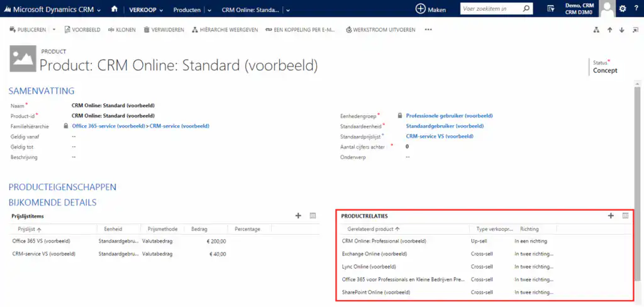Open Professionele gebruiker (voorbeeld) link
644x307 pixels.
point(449,116)
